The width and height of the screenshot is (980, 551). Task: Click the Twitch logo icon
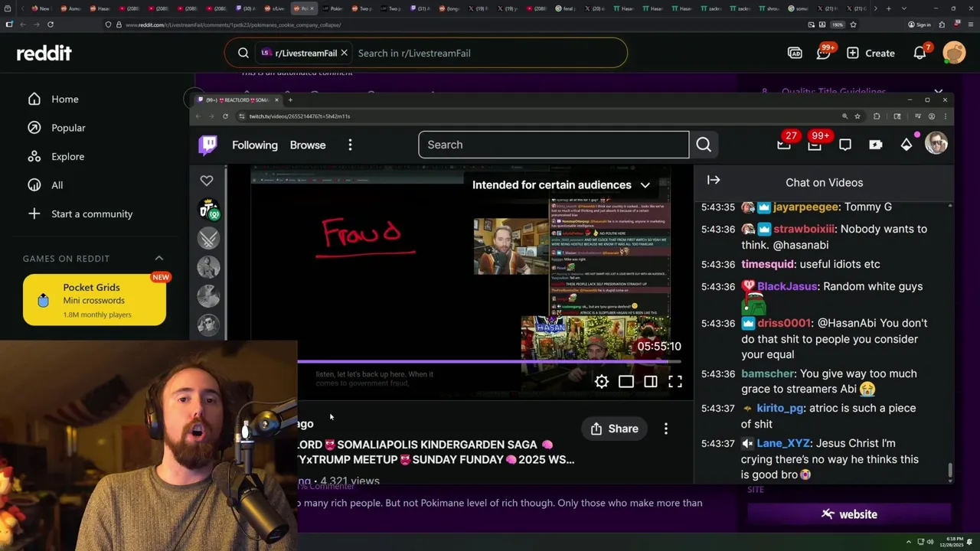[207, 145]
